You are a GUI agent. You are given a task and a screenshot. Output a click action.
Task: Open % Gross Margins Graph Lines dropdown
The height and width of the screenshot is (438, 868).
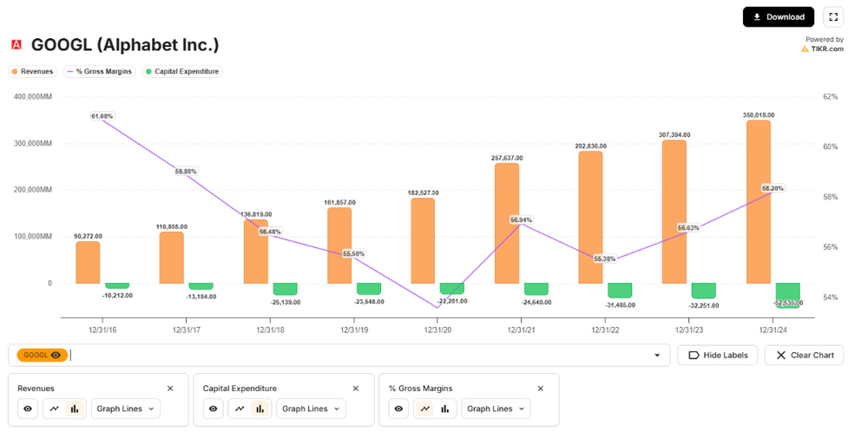coord(496,409)
